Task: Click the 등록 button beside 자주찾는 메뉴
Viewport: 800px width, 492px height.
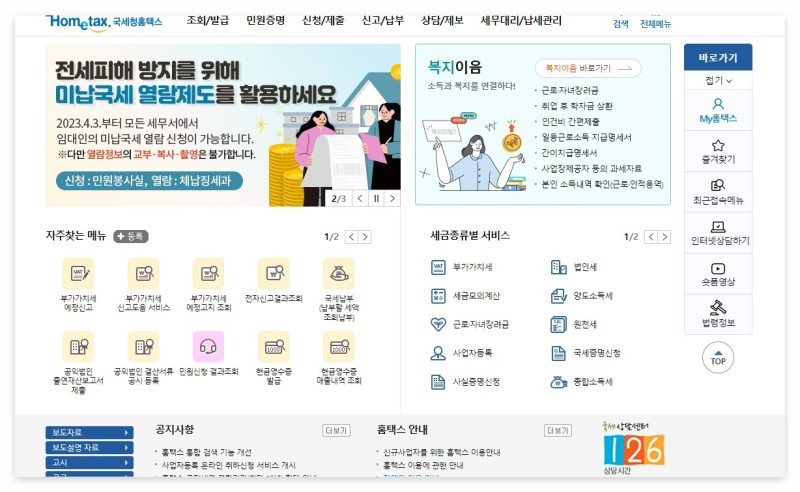Action: point(131,236)
